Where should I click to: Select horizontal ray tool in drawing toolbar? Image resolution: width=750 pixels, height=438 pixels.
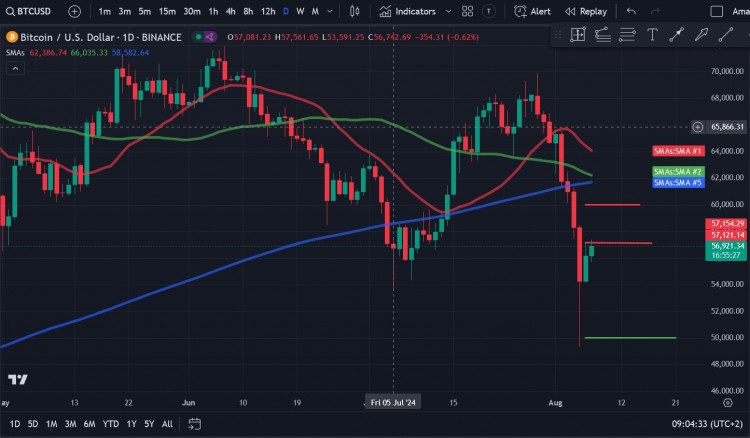tap(603, 34)
